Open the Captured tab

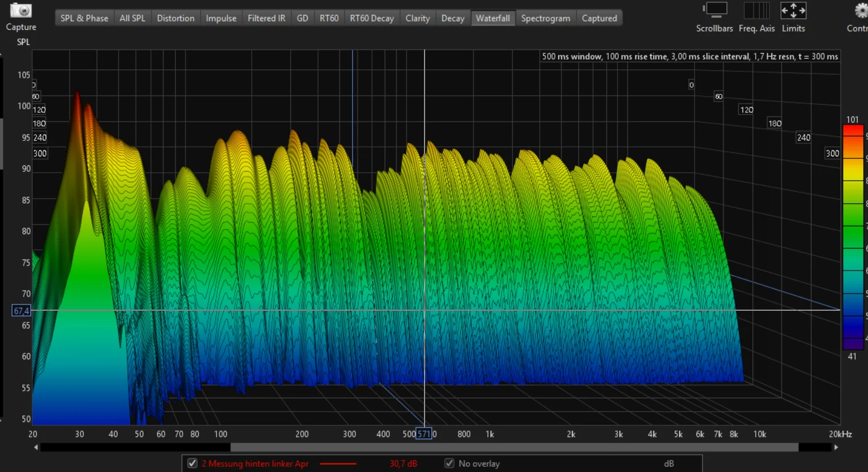[x=600, y=18]
